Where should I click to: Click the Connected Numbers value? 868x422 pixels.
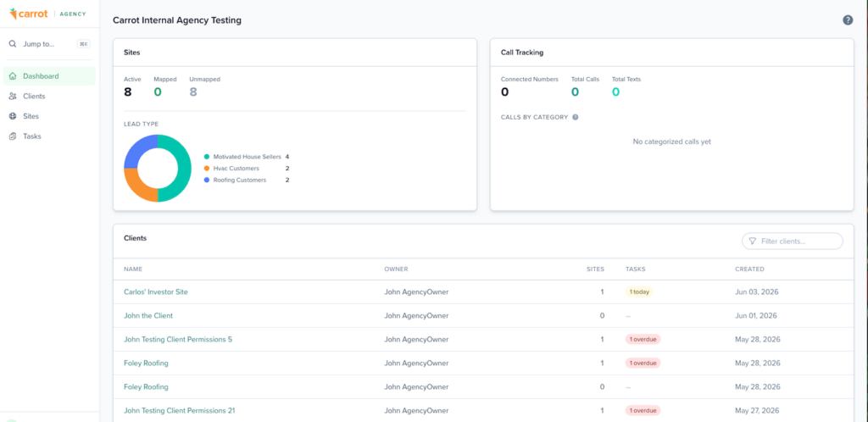coord(505,92)
